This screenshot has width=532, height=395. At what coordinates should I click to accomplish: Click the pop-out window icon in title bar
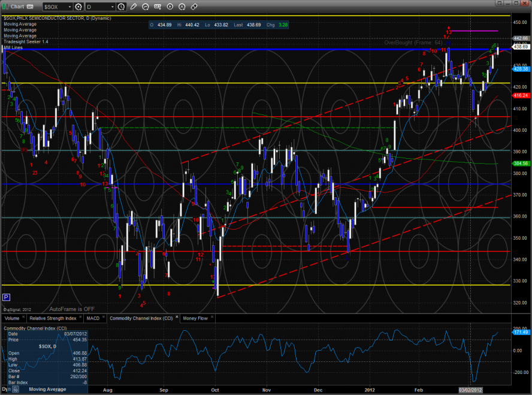click(x=28, y=7)
